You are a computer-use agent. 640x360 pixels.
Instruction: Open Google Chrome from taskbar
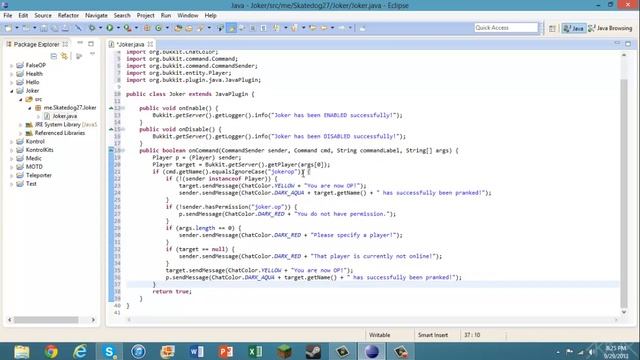pyautogui.click(x=51, y=351)
